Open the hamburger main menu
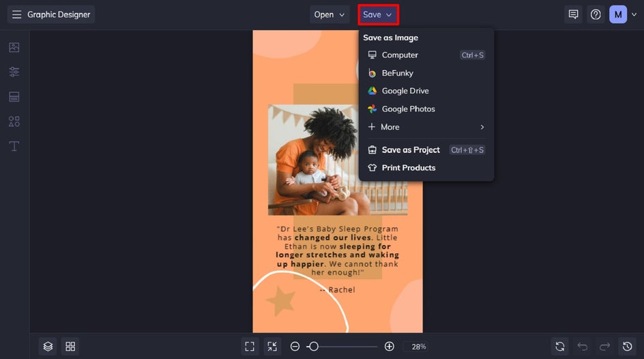The height and width of the screenshot is (359, 644). click(16, 15)
